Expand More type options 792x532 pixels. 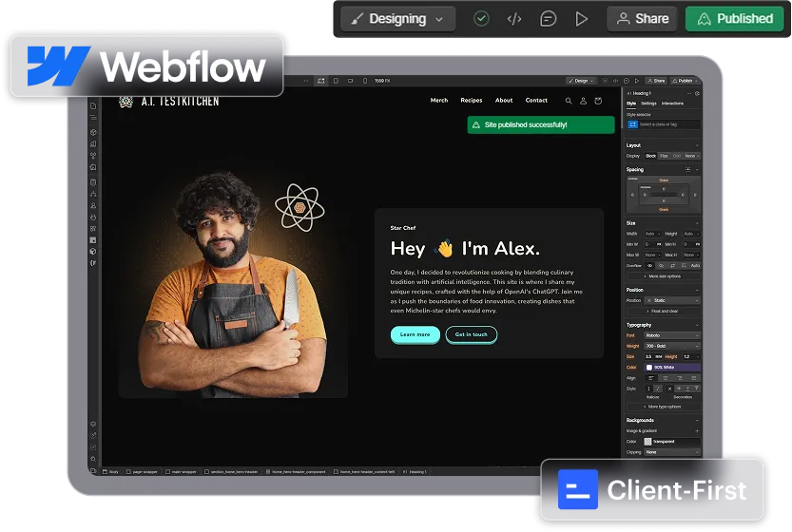pos(664,407)
